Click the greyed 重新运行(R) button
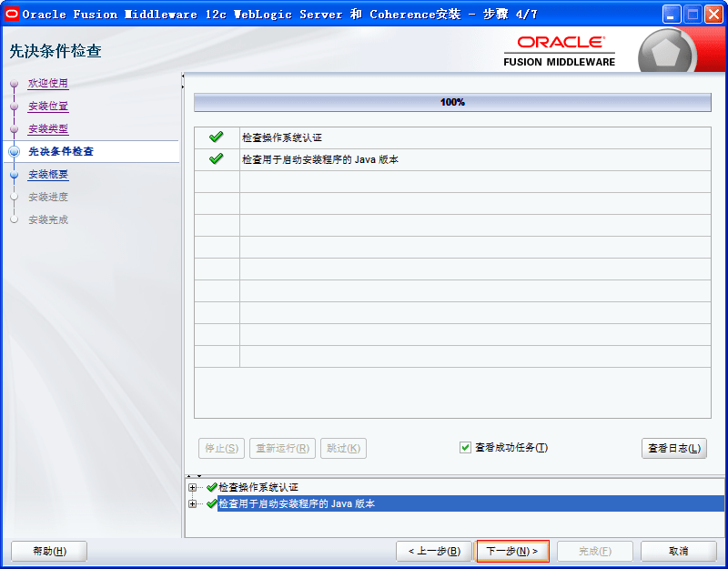The height and width of the screenshot is (569, 728). (282, 448)
